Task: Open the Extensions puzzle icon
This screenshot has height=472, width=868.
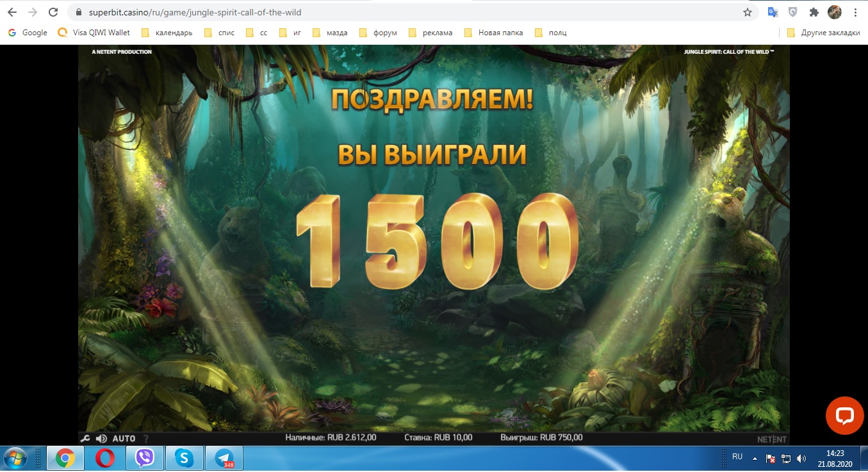Action: [x=814, y=12]
